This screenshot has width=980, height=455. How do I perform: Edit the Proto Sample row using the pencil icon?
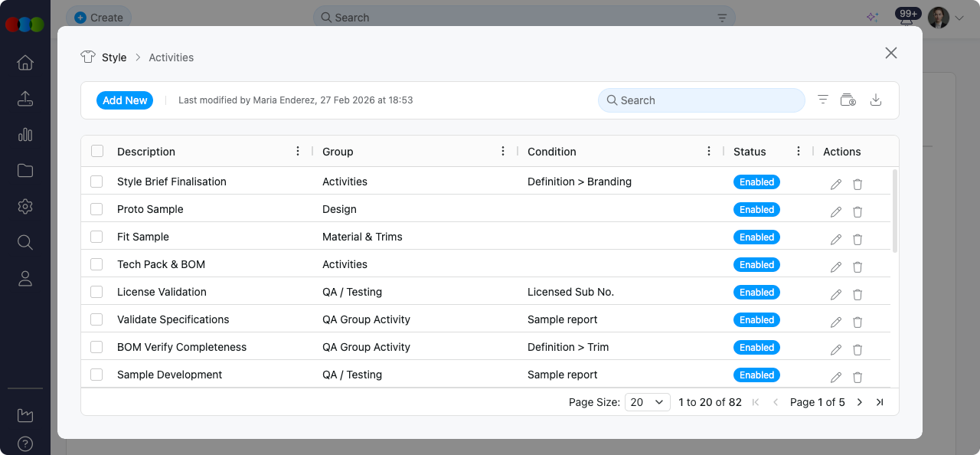pos(836,211)
